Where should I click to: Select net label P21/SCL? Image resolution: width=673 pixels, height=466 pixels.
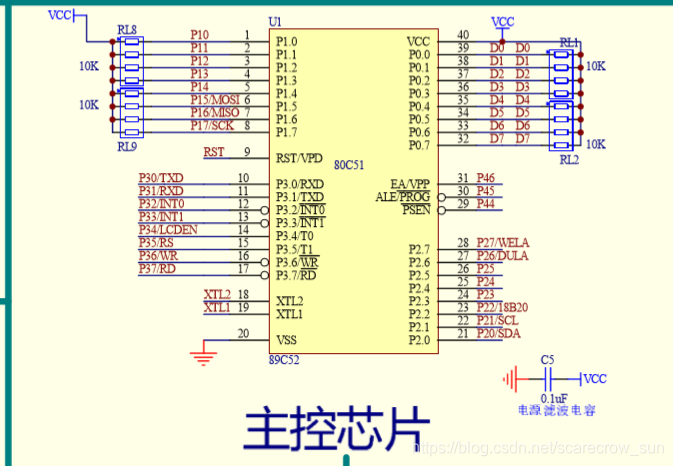(497, 321)
